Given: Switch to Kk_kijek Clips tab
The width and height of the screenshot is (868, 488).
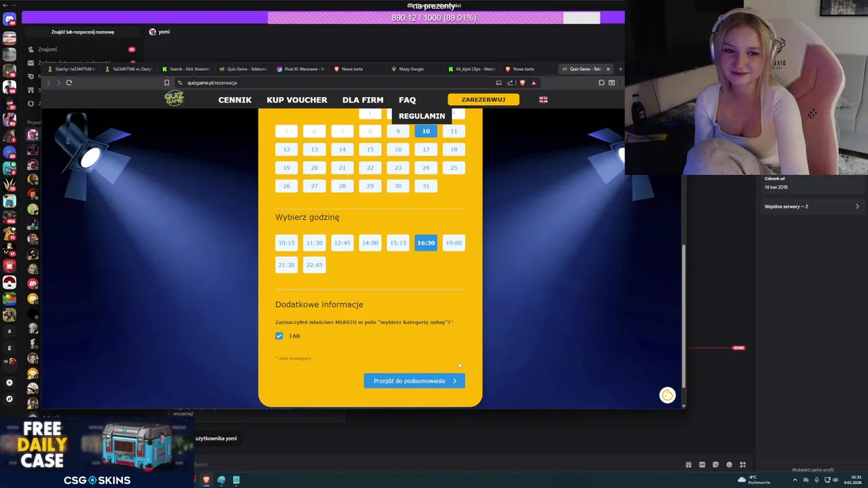Looking at the screenshot, I should 472,69.
